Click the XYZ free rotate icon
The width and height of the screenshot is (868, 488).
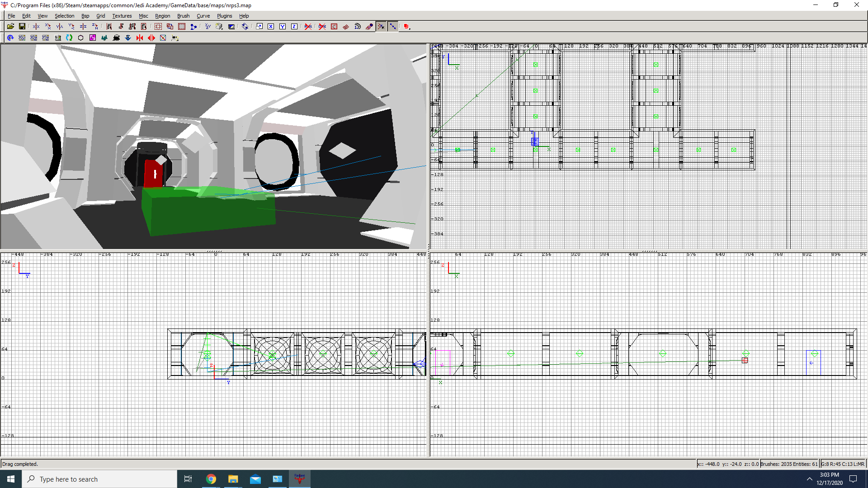pos(208,27)
